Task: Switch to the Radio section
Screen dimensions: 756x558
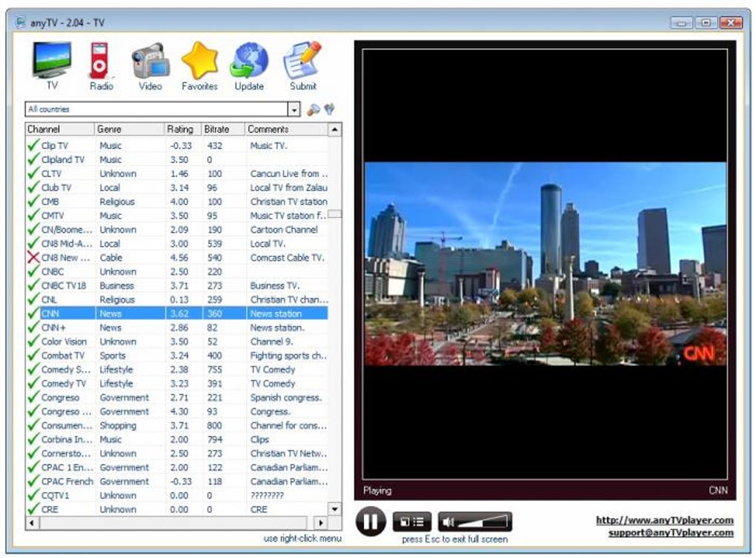Action: tap(101, 66)
